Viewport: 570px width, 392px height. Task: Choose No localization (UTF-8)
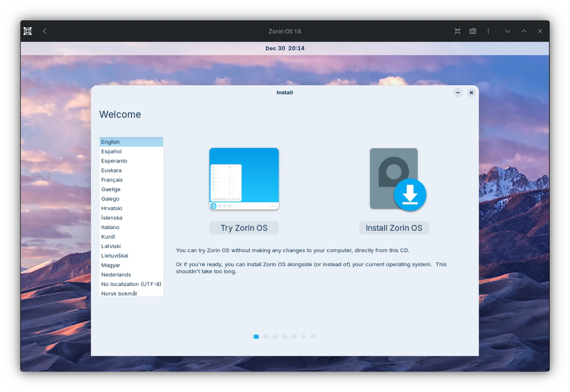131,284
